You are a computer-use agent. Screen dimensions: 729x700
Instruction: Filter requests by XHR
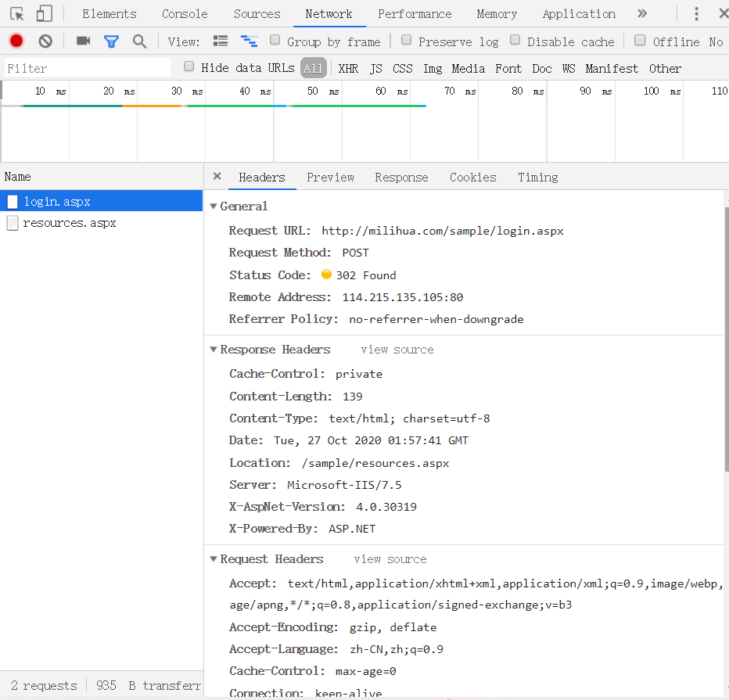pyautogui.click(x=348, y=69)
